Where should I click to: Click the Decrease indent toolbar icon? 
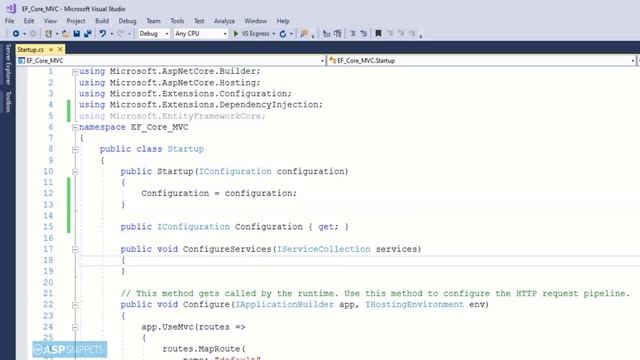click(353, 33)
